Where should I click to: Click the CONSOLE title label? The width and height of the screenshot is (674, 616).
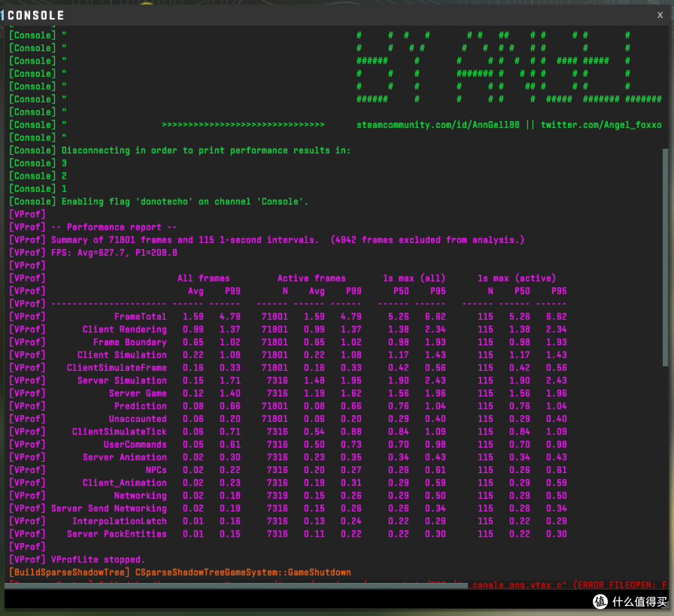coord(36,16)
